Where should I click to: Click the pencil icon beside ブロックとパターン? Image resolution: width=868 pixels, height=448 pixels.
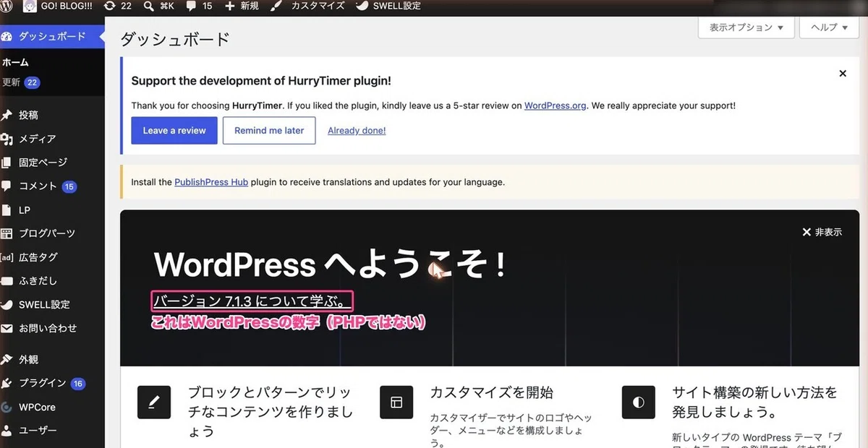tap(154, 402)
